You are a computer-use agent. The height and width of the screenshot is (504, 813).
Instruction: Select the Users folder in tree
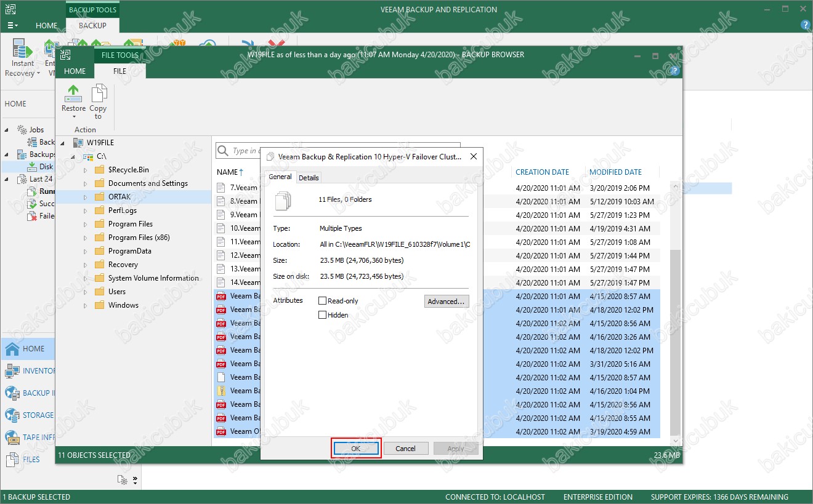tap(117, 292)
